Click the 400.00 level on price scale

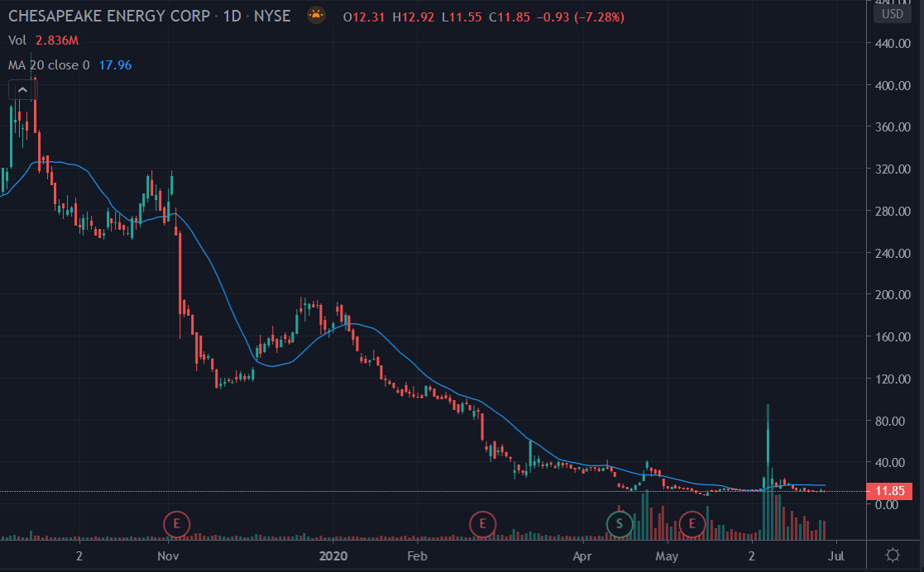[x=893, y=86]
